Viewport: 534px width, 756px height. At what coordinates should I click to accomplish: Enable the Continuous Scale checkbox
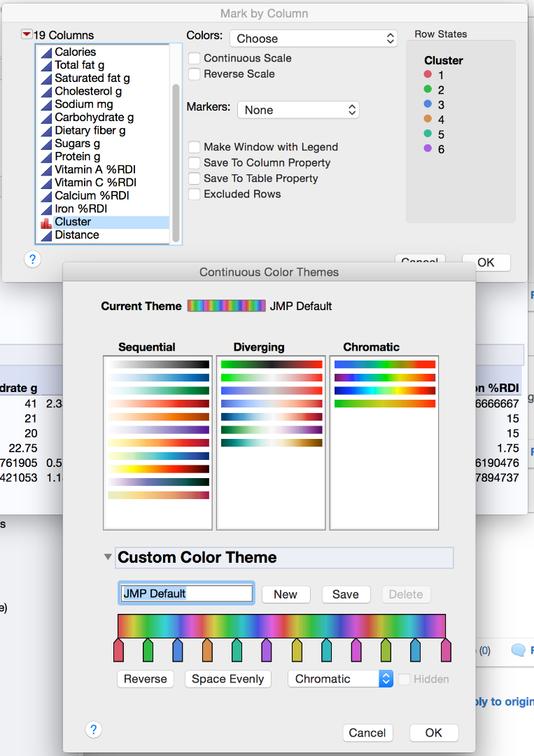[x=194, y=59]
